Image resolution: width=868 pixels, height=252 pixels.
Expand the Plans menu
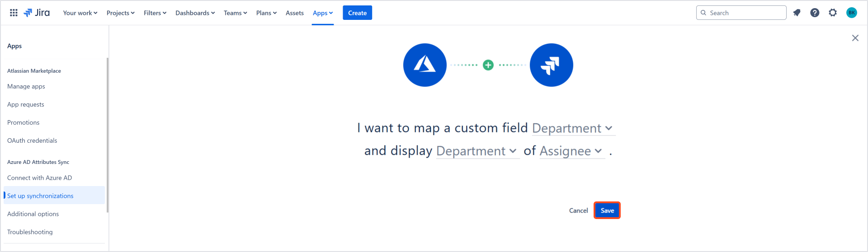pyautogui.click(x=266, y=13)
